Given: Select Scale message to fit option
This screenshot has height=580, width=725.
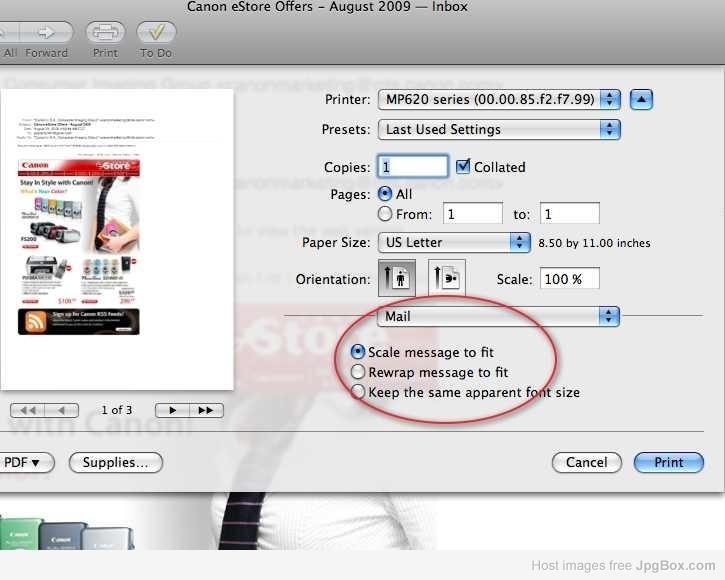Looking at the screenshot, I should (357, 352).
